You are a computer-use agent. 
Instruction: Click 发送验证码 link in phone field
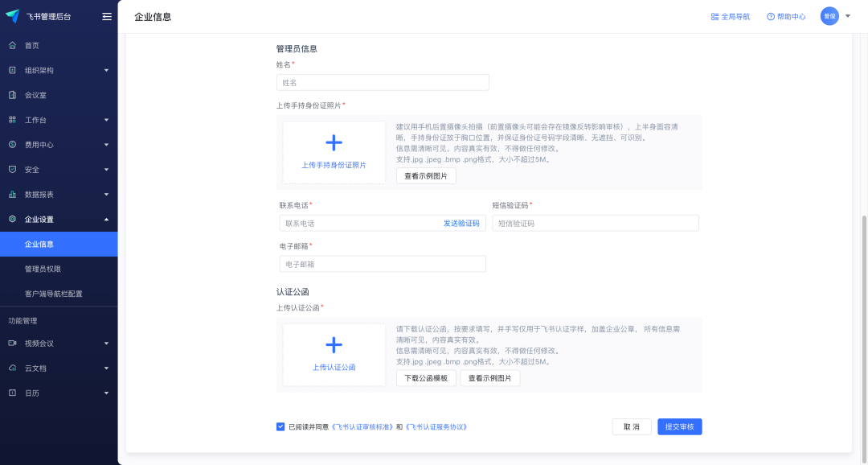[x=461, y=224]
